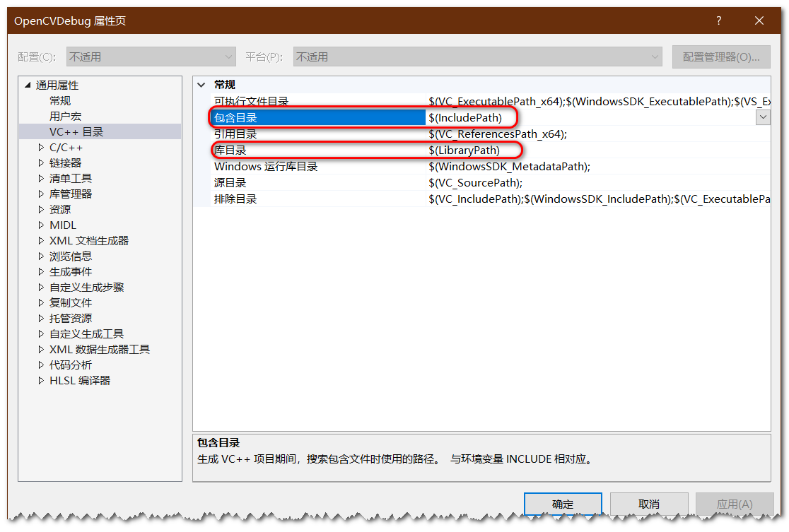Viewport: 789px width, 532px height.
Task: Click the 可执行文件目录 value text
Action: (600, 101)
